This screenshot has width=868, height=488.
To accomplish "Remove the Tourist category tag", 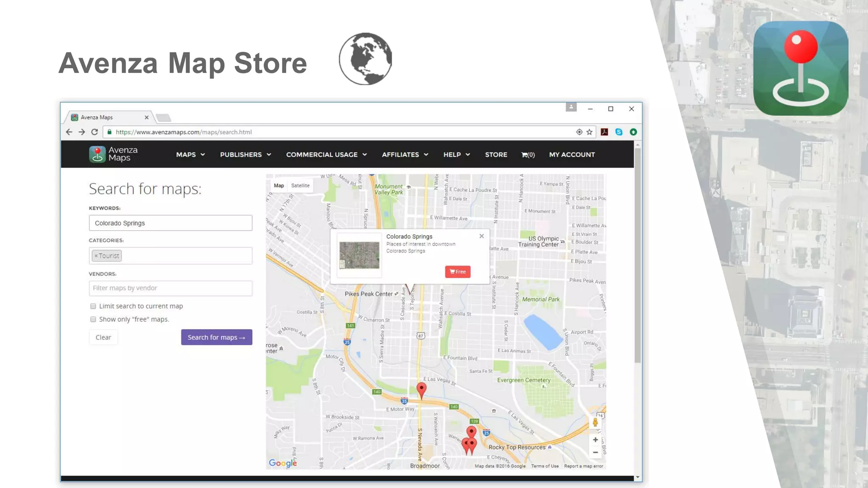I will coord(96,256).
